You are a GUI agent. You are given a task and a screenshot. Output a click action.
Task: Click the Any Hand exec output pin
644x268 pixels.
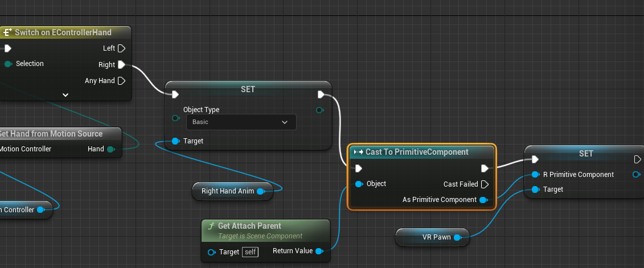click(122, 80)
